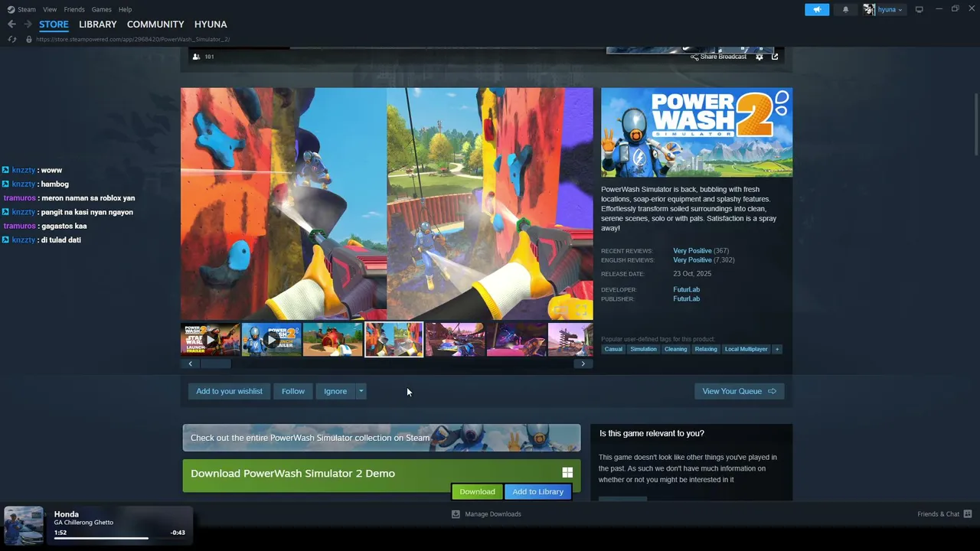Select the Local Multiplayer tag
Screen dimensions: 980x551
pyautogui.click(x=746, y=349)
